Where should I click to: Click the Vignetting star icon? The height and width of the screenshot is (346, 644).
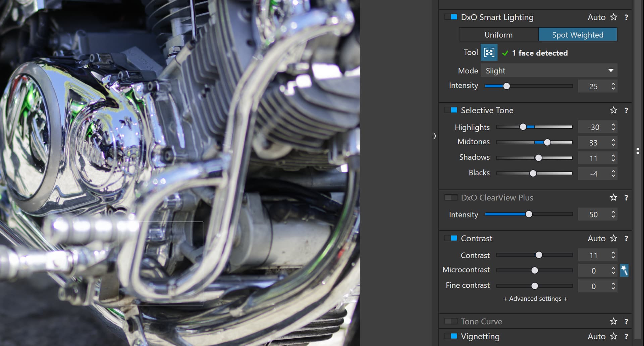coord(613,336)
